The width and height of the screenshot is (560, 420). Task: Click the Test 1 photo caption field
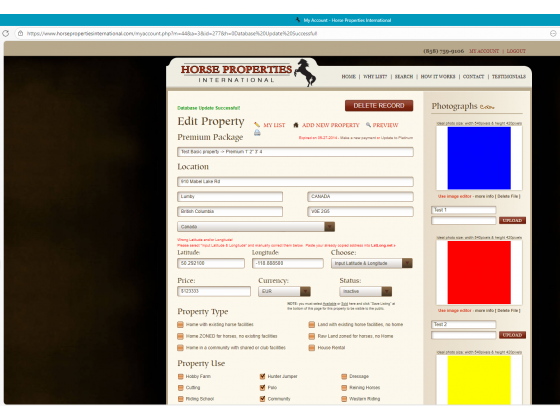tap(464, 210)
